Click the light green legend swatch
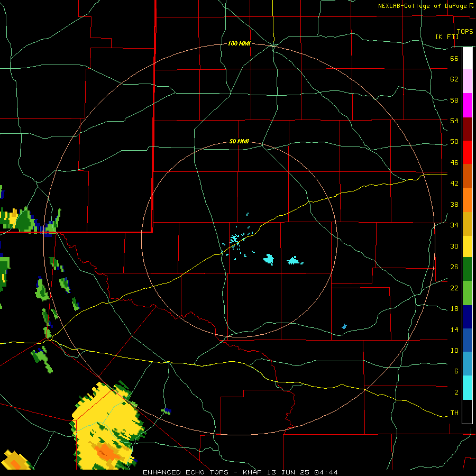The image size is (476, 476). coord(467,292)
